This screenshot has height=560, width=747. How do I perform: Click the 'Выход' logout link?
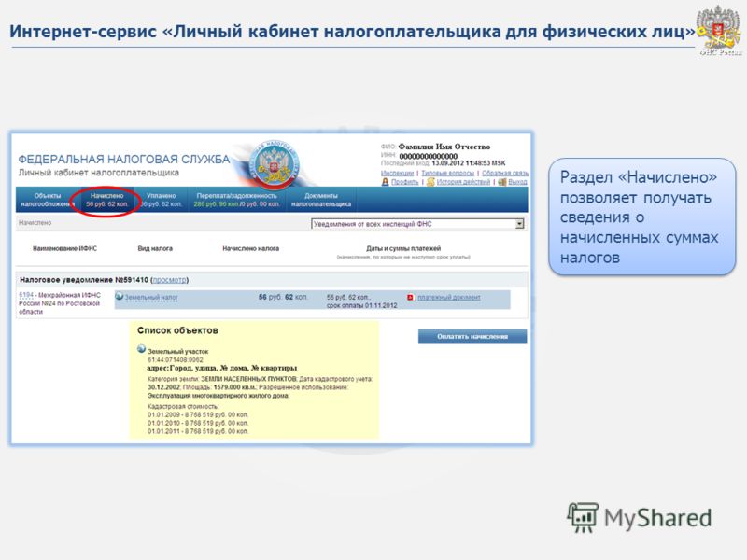click(517, 182)
